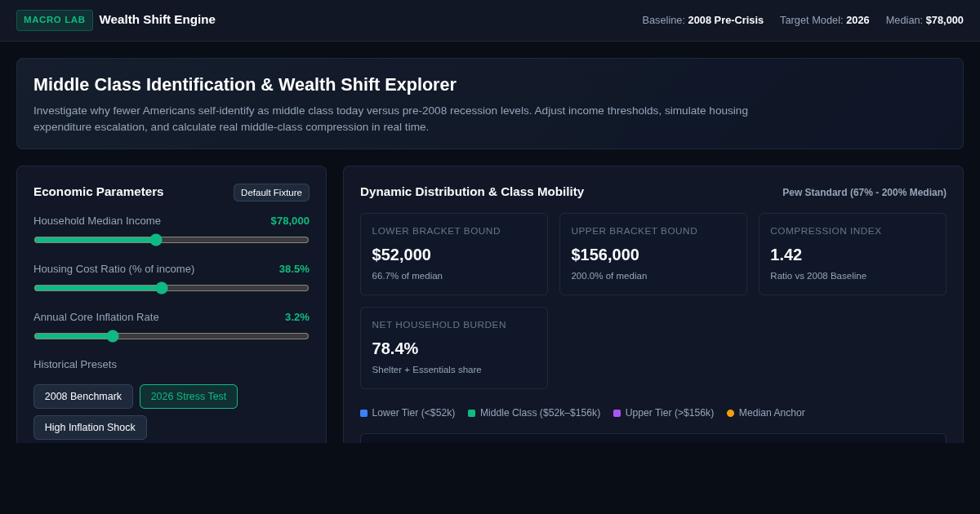
Task: Click the purple Upper Tier legend swatch
Action: (617, 414)
